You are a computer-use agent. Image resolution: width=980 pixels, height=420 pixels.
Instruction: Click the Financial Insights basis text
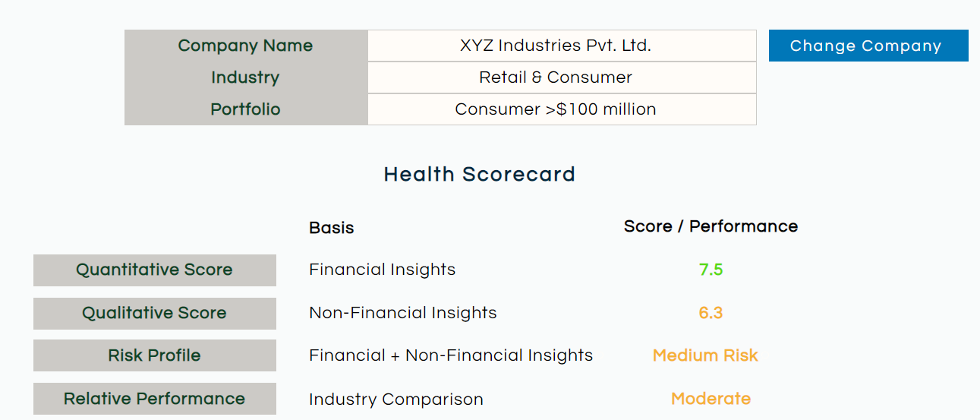383,270
